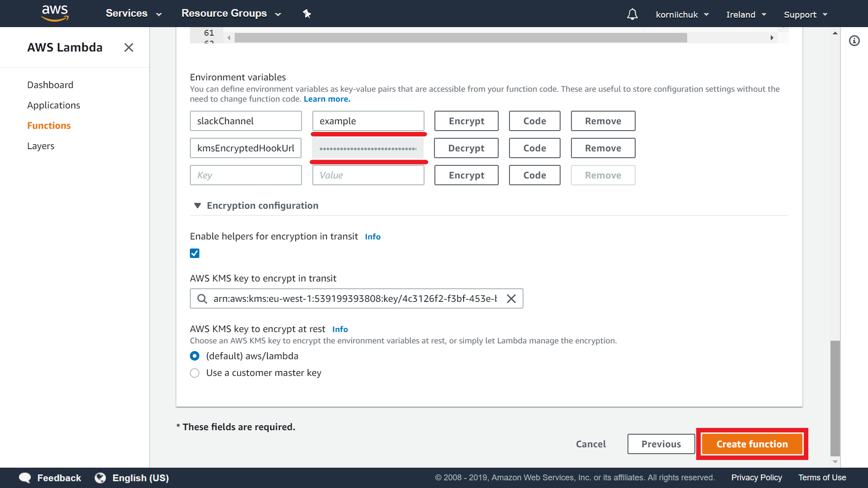Click the search magnifier in KMS key field
The height and width of the screenshot is (488, 868).
(202, 299)
